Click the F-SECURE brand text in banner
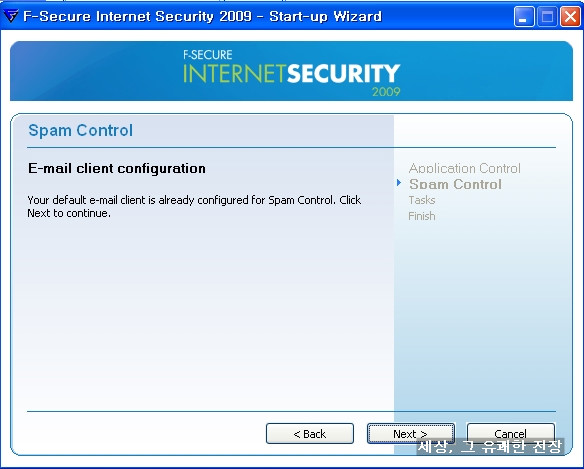 207,55
